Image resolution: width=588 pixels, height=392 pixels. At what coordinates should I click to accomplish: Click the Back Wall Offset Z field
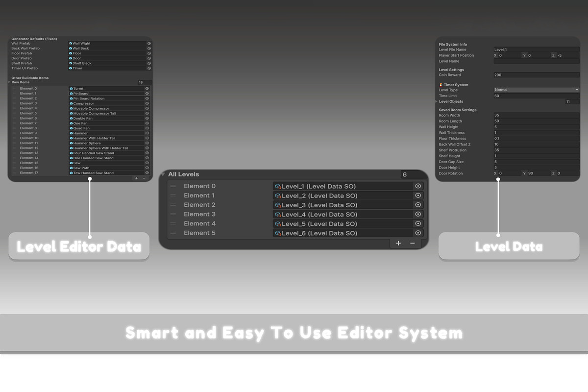[x=537, y=145]
